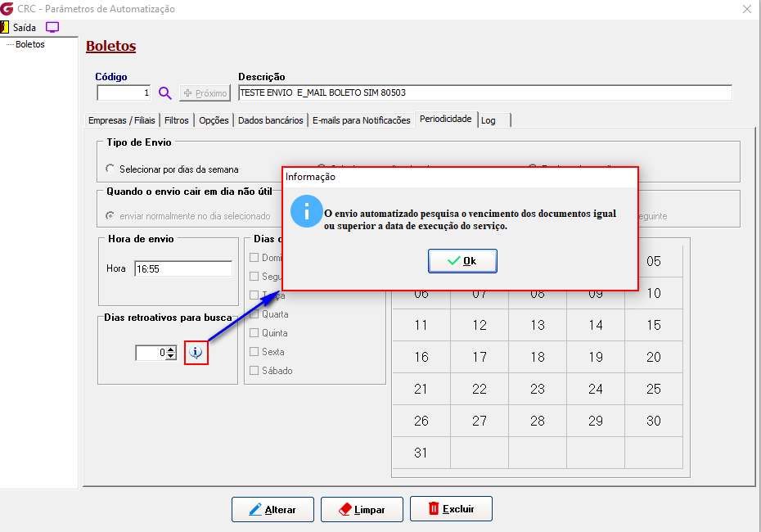Select day 31 in the calendar grid

(x=421, y=453)
